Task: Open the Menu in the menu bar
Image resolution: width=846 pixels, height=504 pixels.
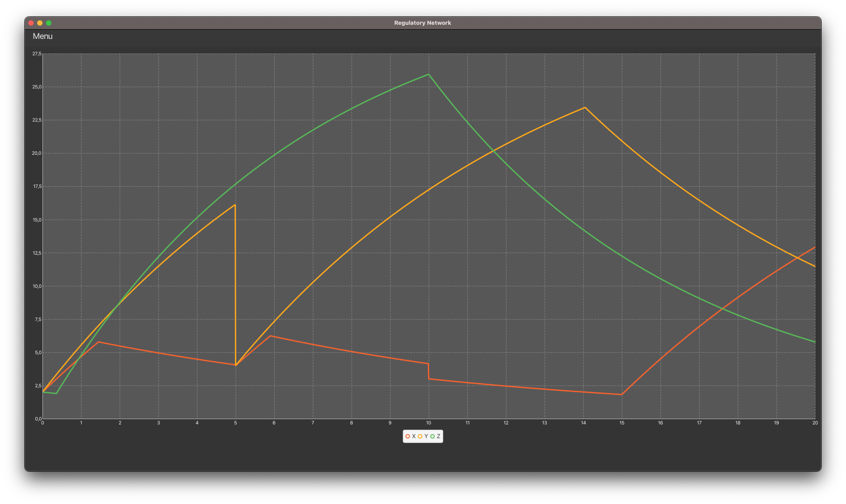Action: pos(42,36)
